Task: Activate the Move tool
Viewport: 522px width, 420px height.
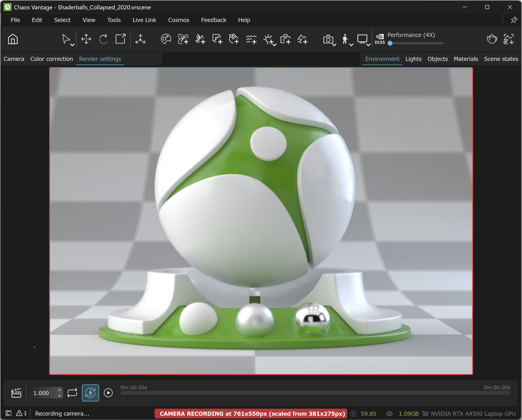Action: [86, 39]
